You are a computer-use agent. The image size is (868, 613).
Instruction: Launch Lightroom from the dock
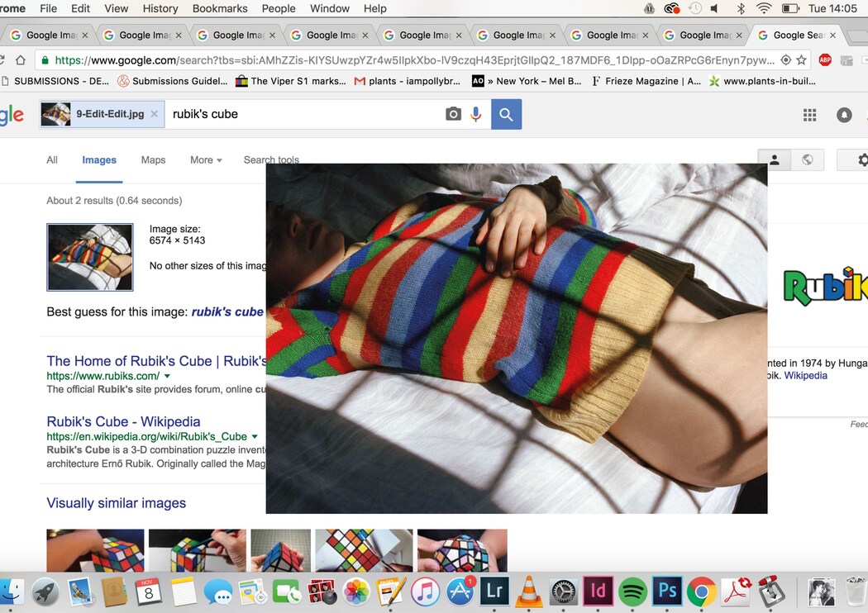494,592
